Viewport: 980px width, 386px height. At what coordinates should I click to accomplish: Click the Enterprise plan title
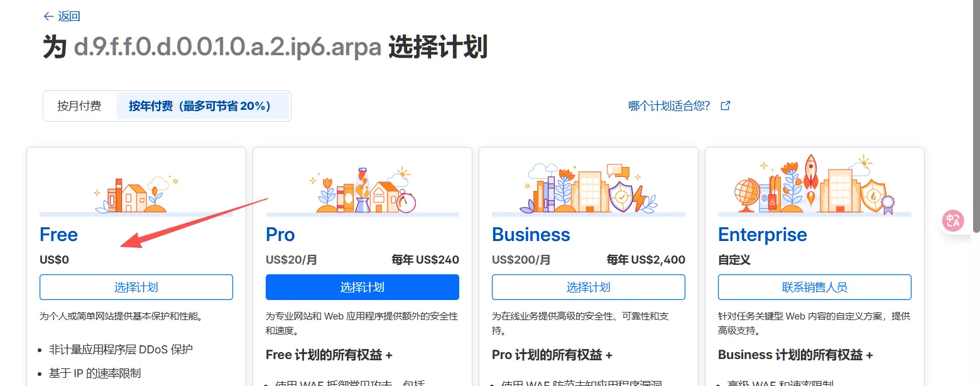tap(763, 235)
